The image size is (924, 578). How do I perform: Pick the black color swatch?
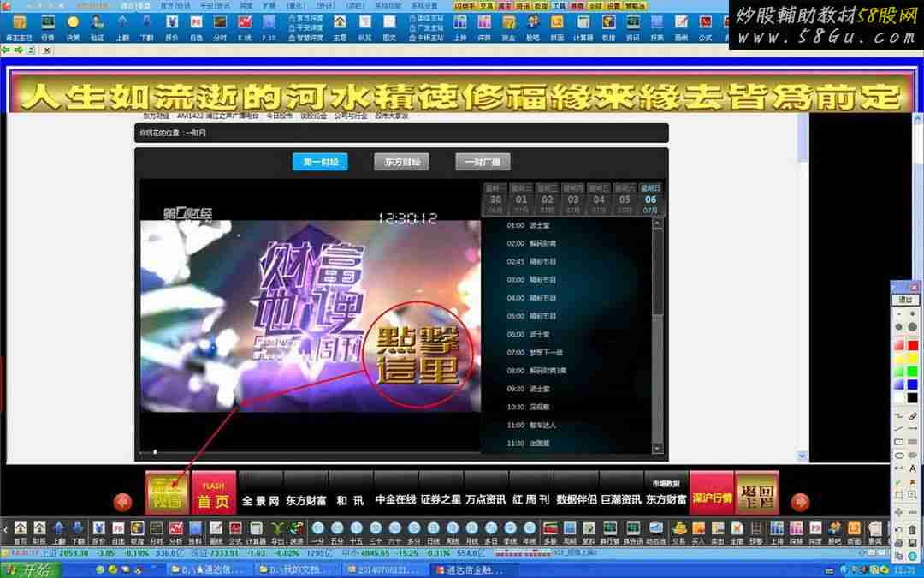[912, 398]
